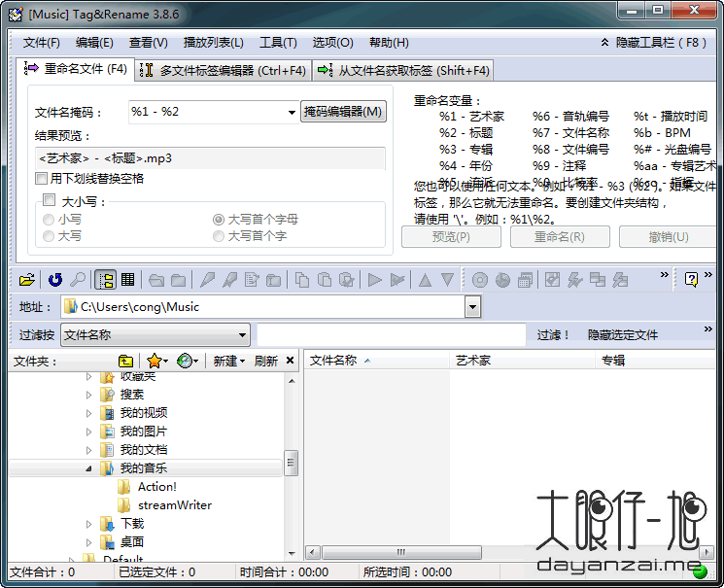Click the gray copy pages toolbar icon
Image resolution: width=724 pixels, height=588 pixels.
pos(302,280)
